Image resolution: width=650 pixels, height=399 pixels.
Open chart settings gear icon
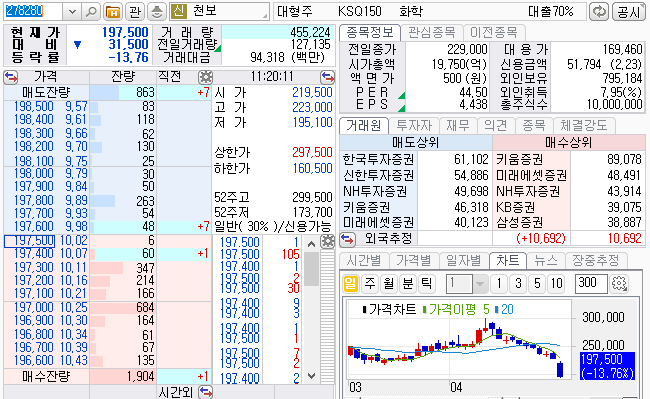(x=619, y=283)
